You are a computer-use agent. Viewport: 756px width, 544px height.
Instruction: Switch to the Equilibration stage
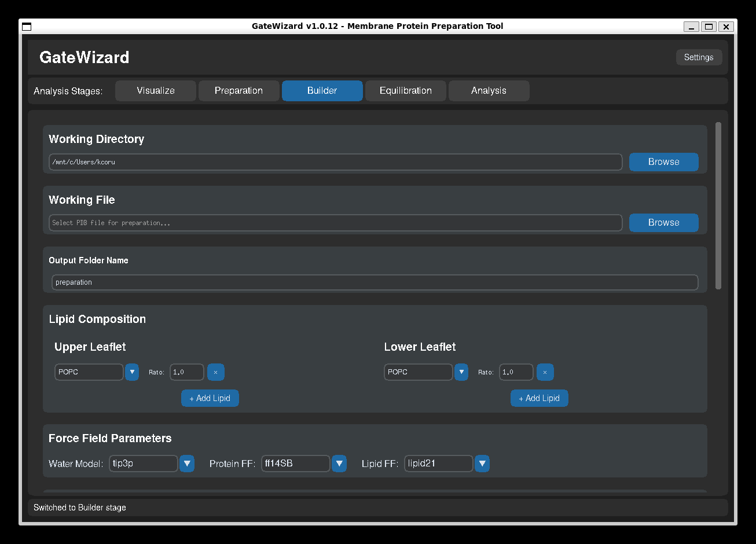405,90
